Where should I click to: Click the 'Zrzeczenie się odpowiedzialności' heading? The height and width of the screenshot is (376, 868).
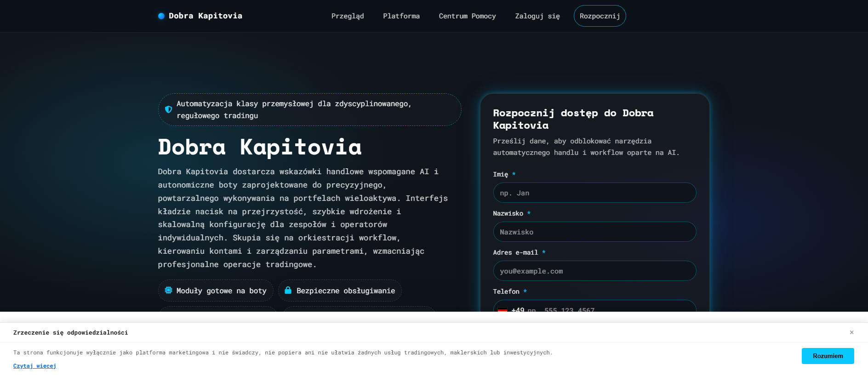point(71,332)
